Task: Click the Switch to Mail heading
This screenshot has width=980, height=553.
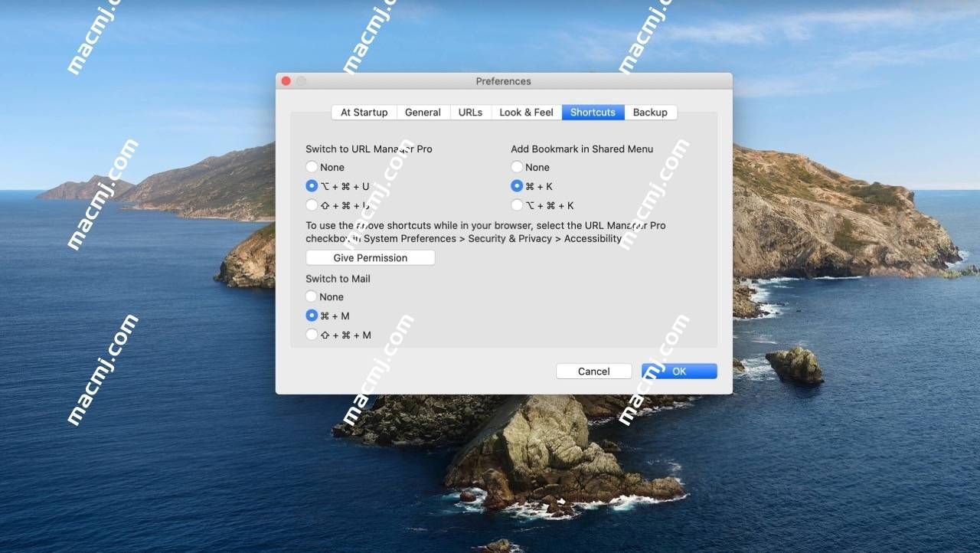Action: point(338,279)
